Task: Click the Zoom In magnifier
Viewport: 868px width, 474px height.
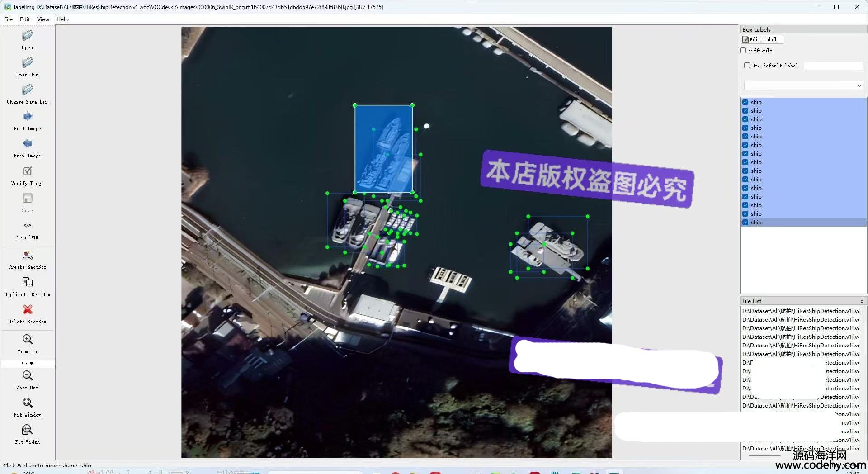Action: pyautogui.click(x=28, y=339)
